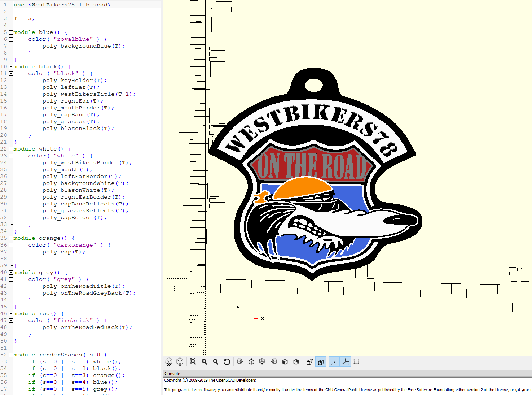This screenshot has height=395, width=532.
Task: Toggle Show Axes
Action: click(334, 362)
